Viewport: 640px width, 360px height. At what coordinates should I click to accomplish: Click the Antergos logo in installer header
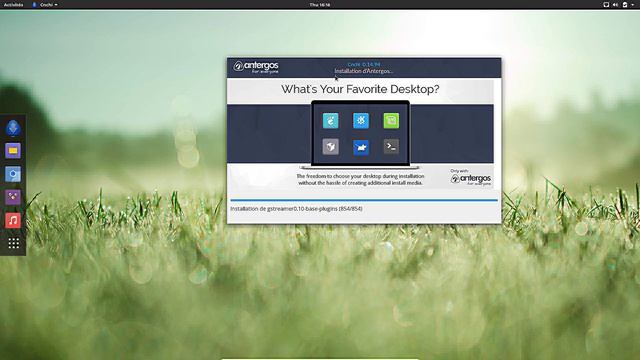256,67
